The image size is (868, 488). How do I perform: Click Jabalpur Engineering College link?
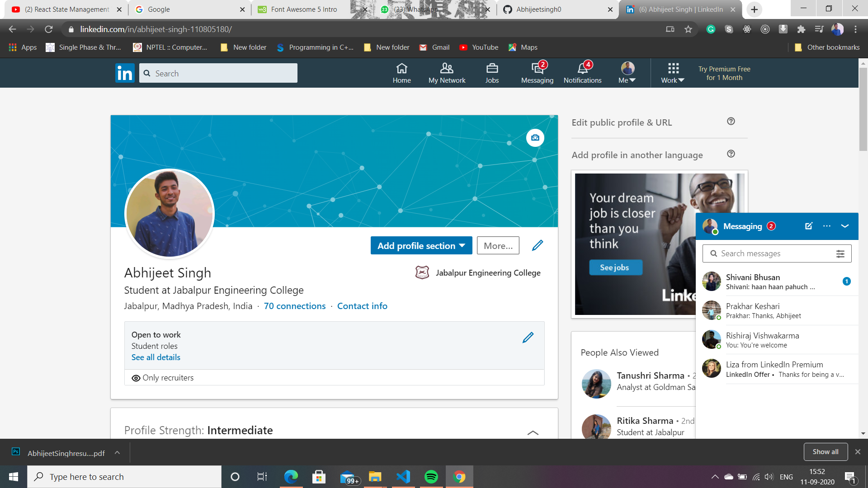coord(478,273)
